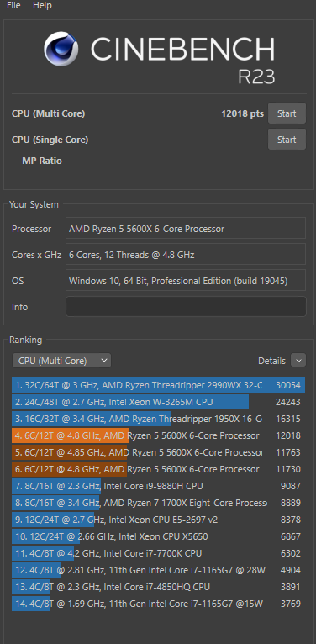Screen dimensions: 316x644
Task: Click the Processor name field
Action: tap(186, 229)
